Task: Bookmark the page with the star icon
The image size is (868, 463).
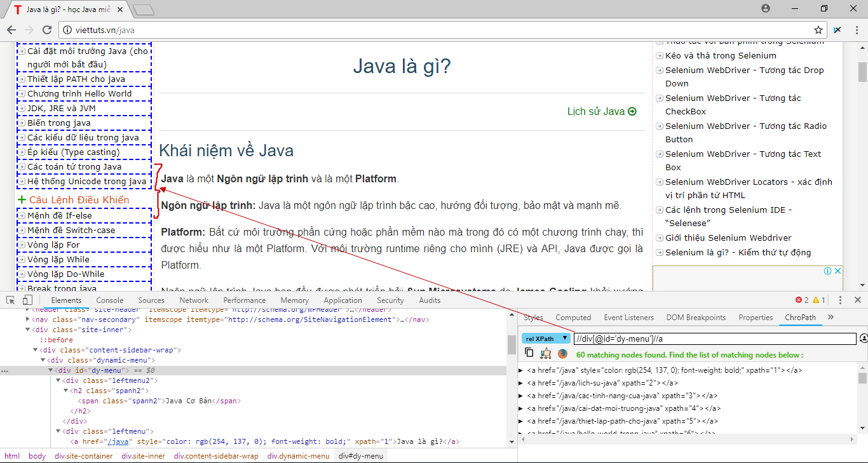Action: pos(818,30)
